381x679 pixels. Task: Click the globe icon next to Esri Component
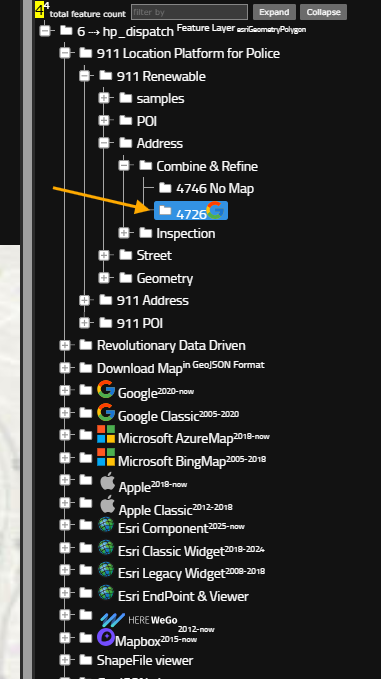tap(106, 525)
